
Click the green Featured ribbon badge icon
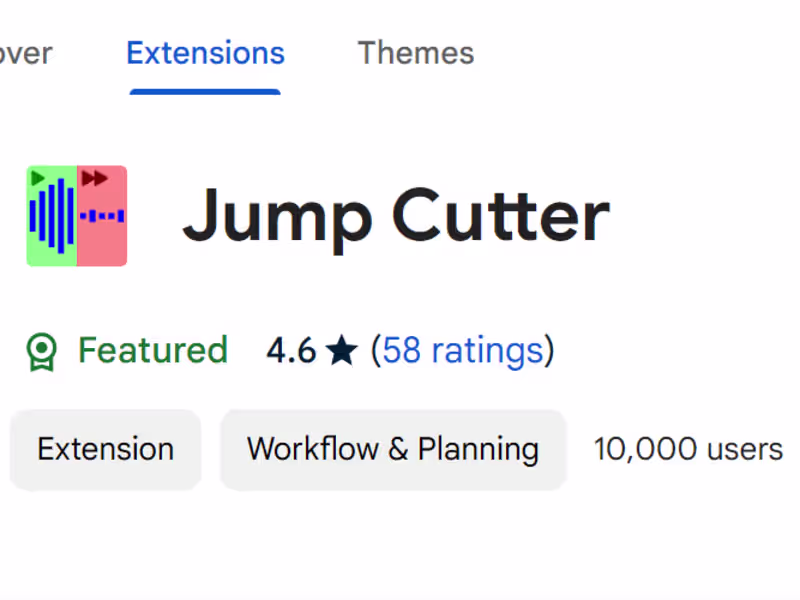41,351
